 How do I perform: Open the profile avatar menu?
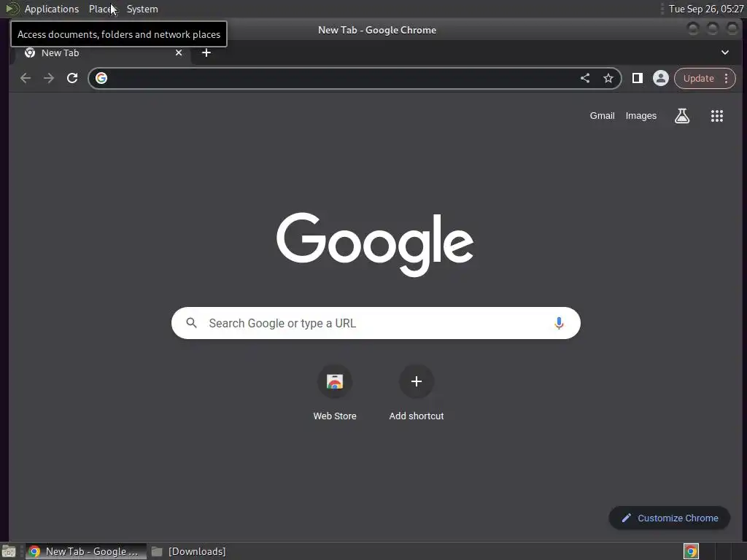pyautogui.click(x=661, y=78)
